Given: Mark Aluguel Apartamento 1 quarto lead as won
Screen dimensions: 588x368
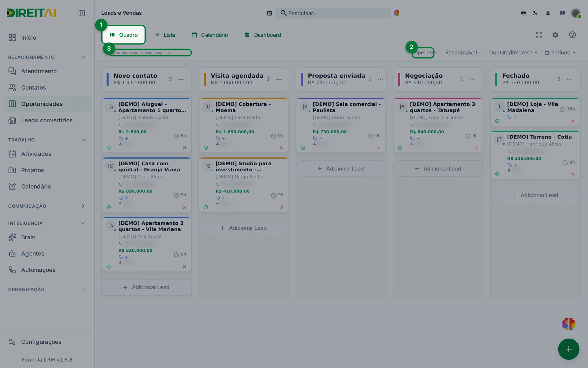Looking at the screenshot, I should [108, 148].
